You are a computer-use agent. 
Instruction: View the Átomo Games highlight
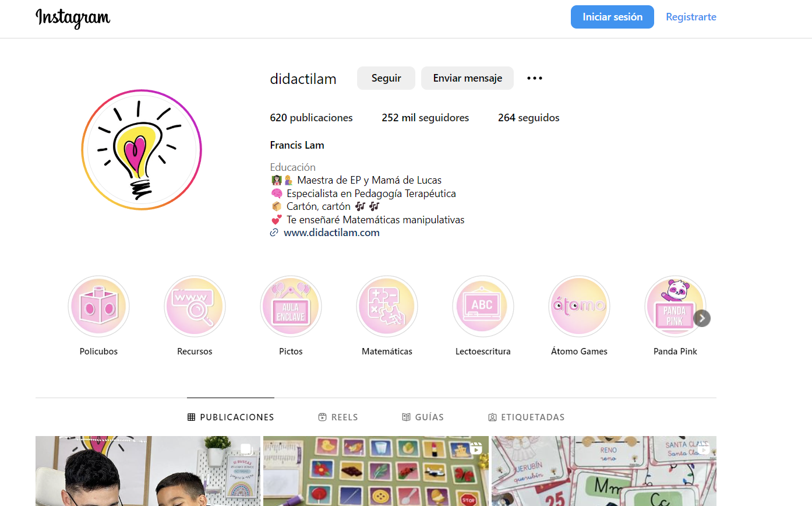pos(579,307)
